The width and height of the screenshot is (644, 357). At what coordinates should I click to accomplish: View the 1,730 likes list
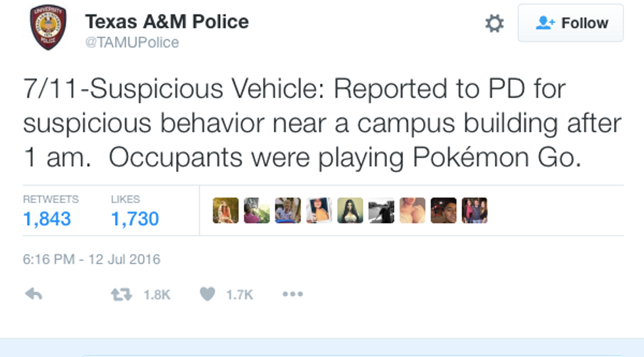[x=135, y=219]
